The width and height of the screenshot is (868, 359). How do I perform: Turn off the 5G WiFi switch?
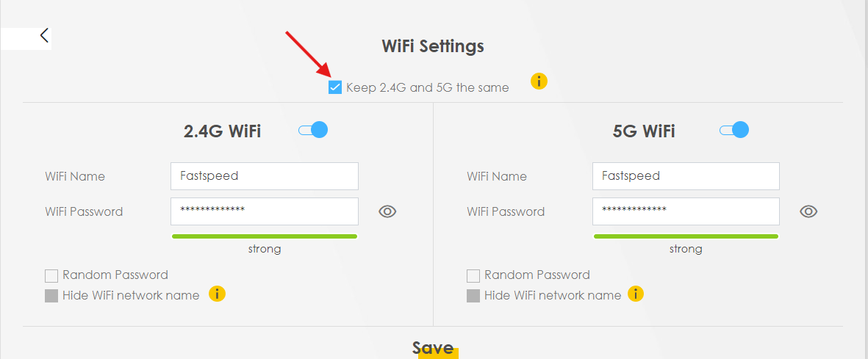734,131
